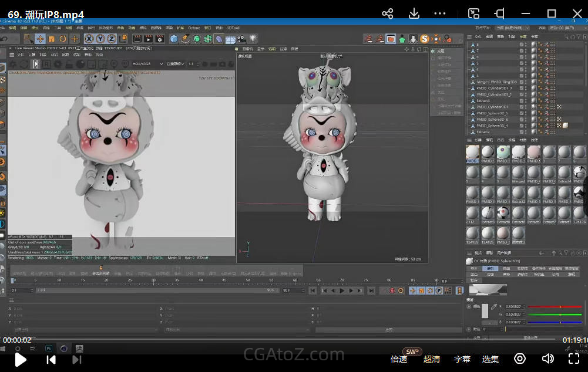Click the 选集 episode list button
This screenshot has height=372, width=588.
(490, 359)
